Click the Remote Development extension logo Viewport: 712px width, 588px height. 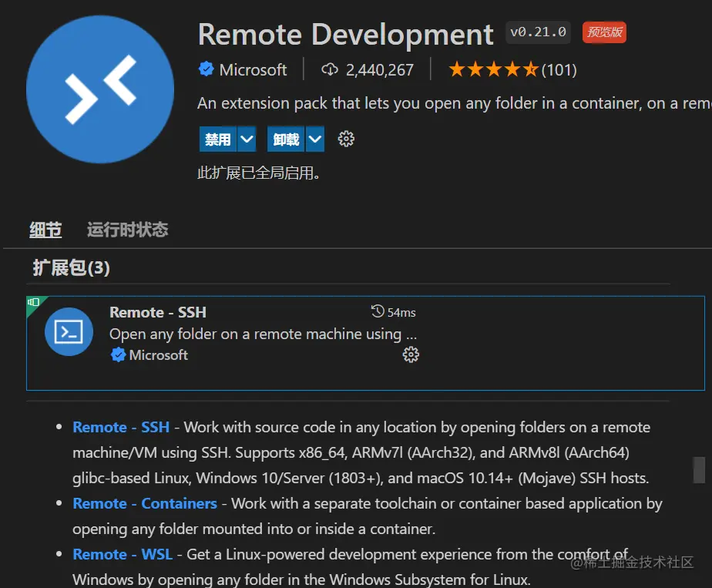pyautogui.click(x=100, y=89)
